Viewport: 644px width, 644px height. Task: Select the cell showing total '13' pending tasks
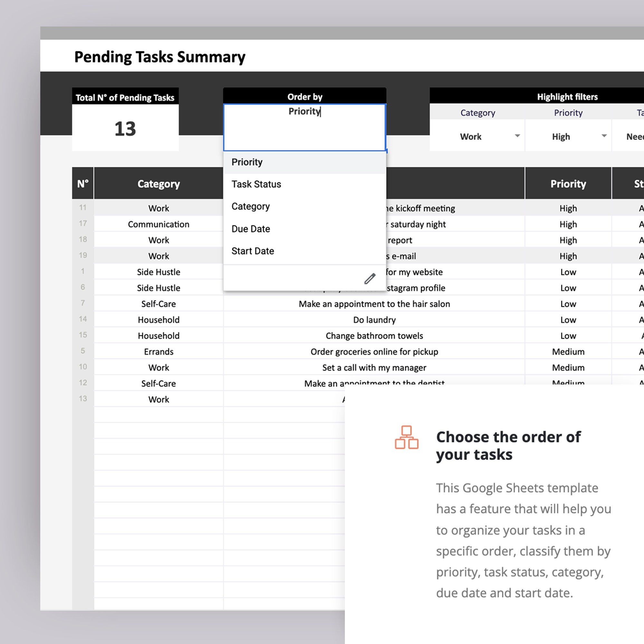(x=125, y=129)
